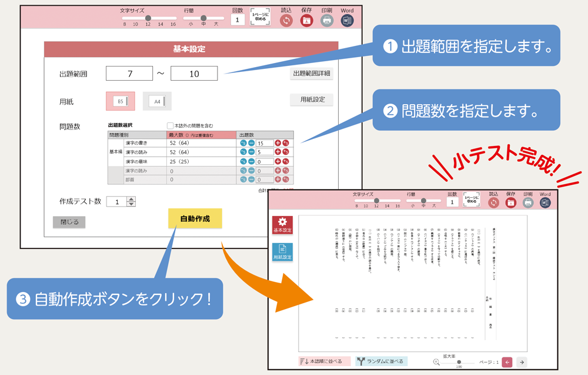
Task: Open the 出題範囲詳細 details panel
Action: point(312,74)
